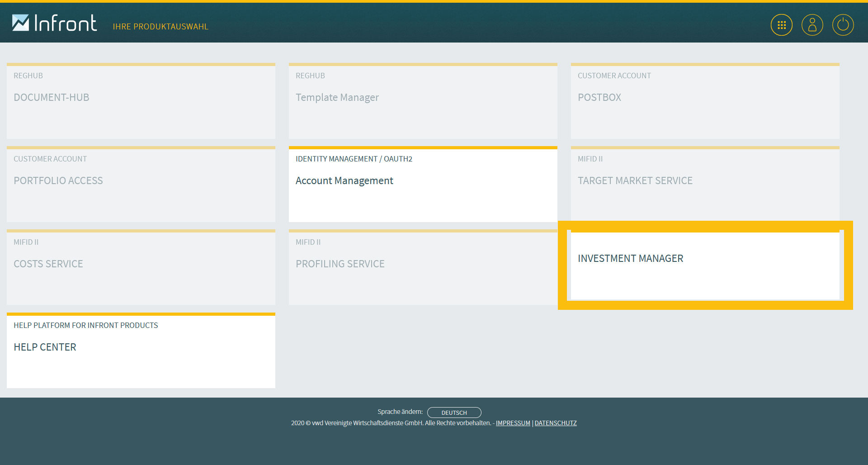Open the product grid apps icon

[x=781, y=25]
